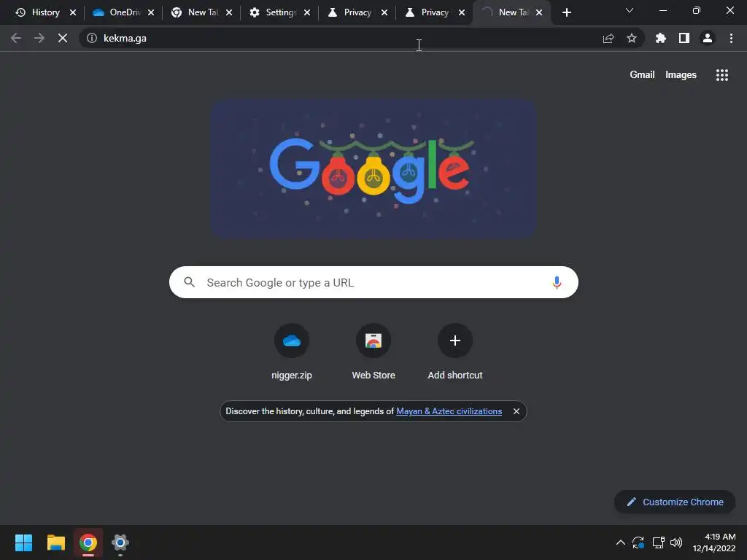Close the History tab
Viewport: 747px width, 560px height.
73,13
